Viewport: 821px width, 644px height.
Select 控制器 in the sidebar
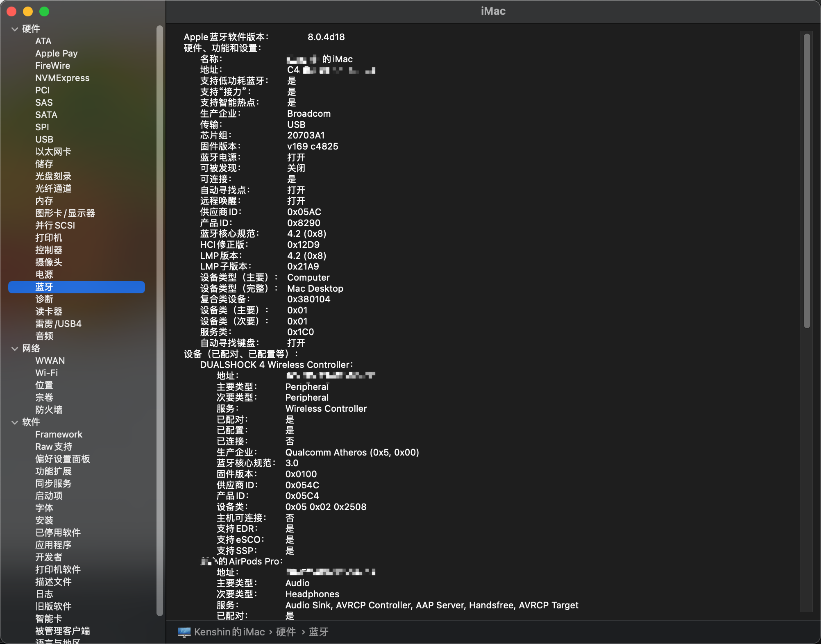tap(49, 250)
